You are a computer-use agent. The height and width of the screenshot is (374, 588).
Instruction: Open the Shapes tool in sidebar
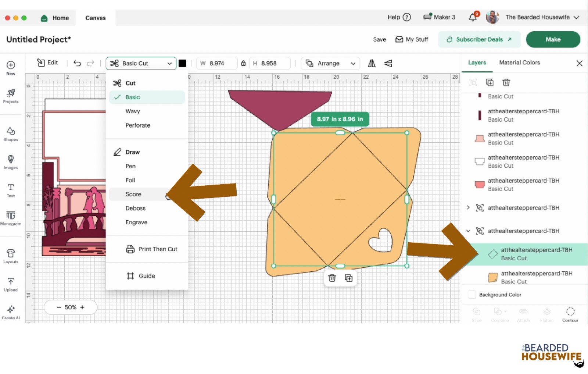click(11, 134)
